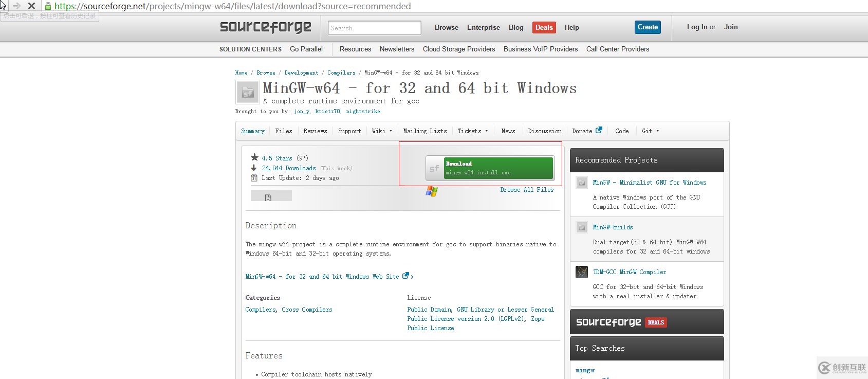
Task: Click the MinGW-w64 project icon beside title
Action: [248, 93]
